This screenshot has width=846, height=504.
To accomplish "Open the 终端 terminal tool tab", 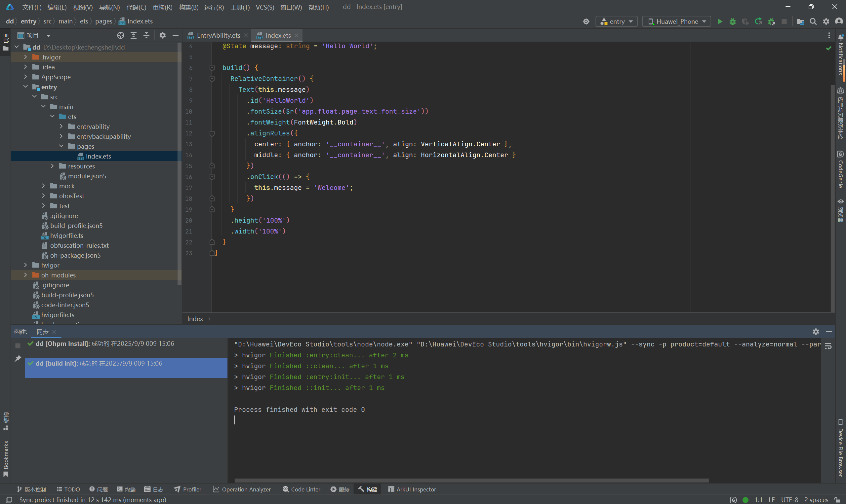I will pyautogui.click(x=126, y=489).
